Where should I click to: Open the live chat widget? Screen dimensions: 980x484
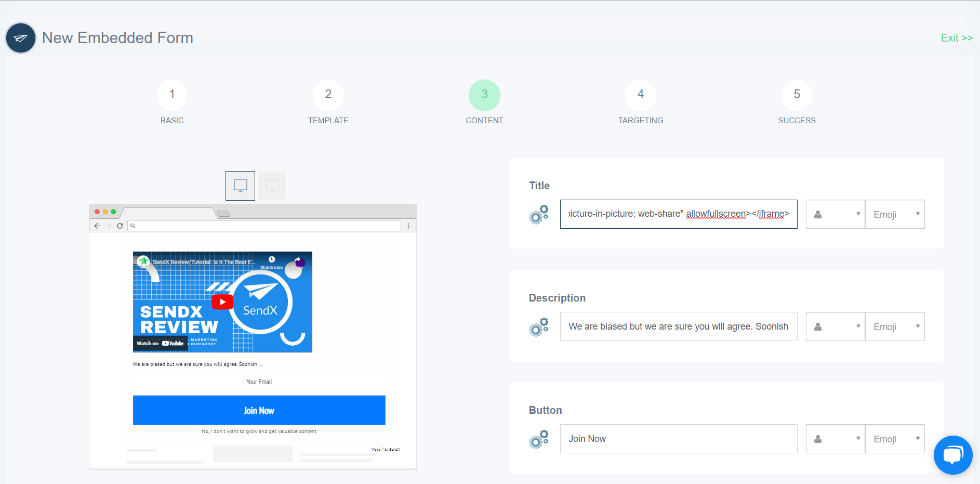click(953, 455)
